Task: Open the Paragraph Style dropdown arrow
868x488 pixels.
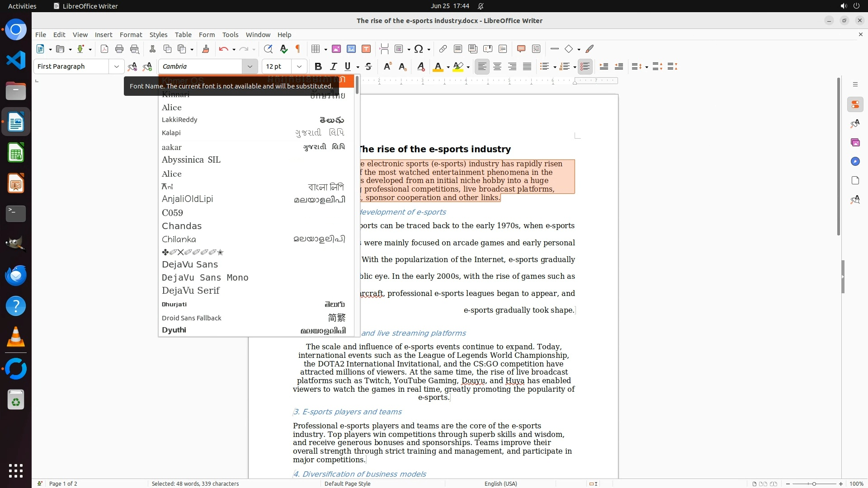Action: pyautogui.click(x=116, y=66)
